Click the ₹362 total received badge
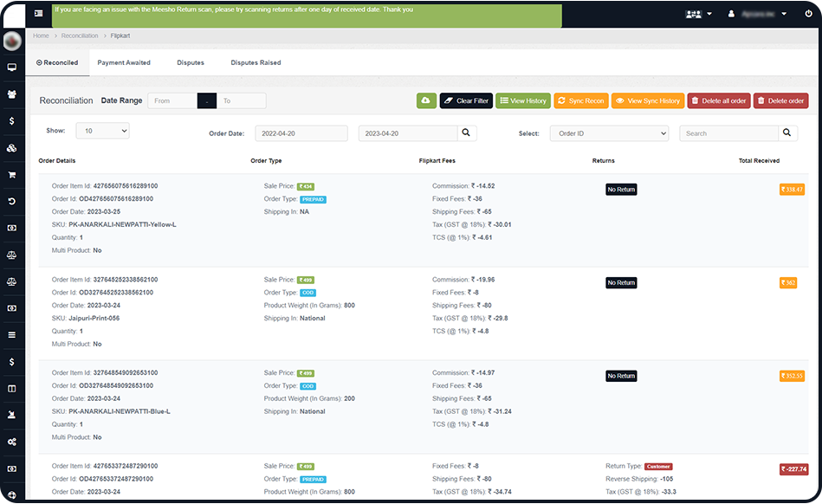822x504 pixels. 788,283
